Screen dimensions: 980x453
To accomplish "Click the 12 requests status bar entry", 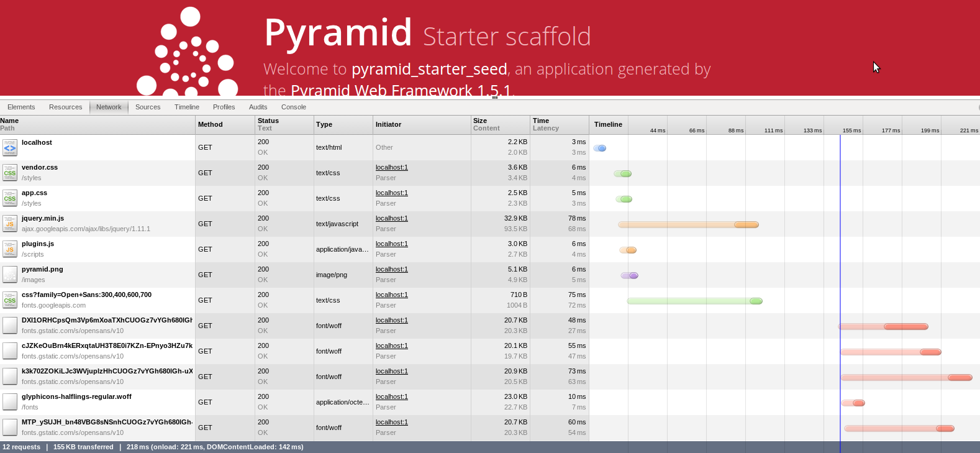I will (21, 447).
